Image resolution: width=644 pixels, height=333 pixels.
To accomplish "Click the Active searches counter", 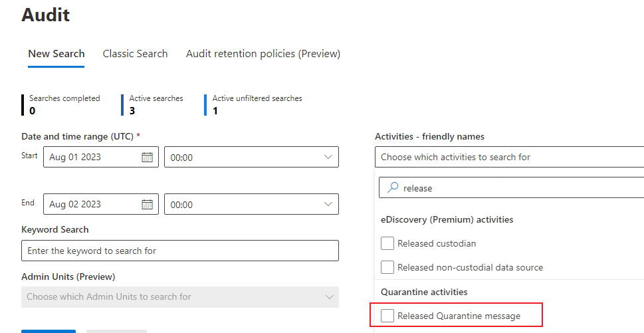I will [x=156, y=104].
